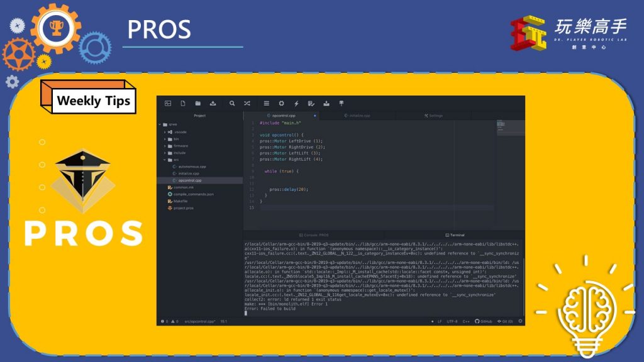Click the build checklist toolbar icon
Screen dimensions: 644x362
click(311, 104)
